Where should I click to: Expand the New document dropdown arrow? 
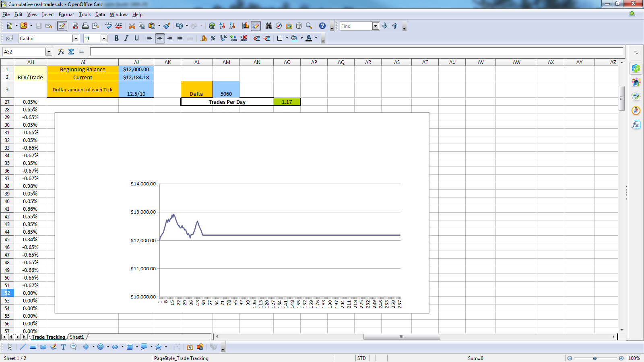17,26
